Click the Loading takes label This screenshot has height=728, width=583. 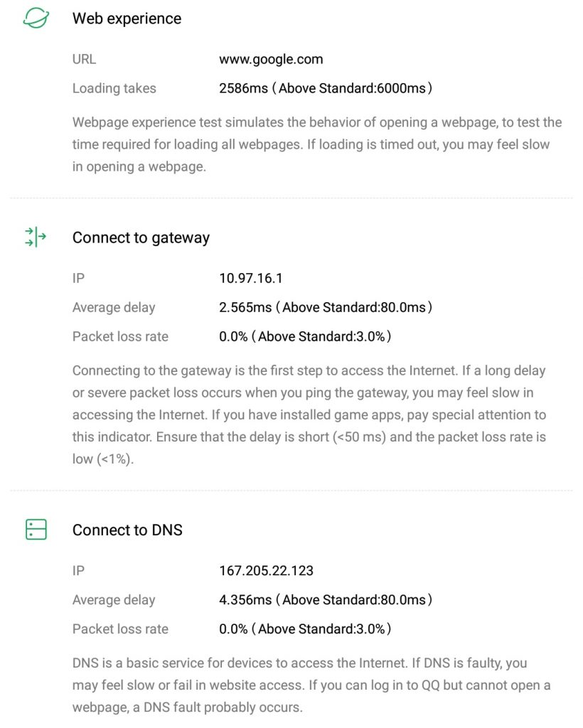click(114, 89)
